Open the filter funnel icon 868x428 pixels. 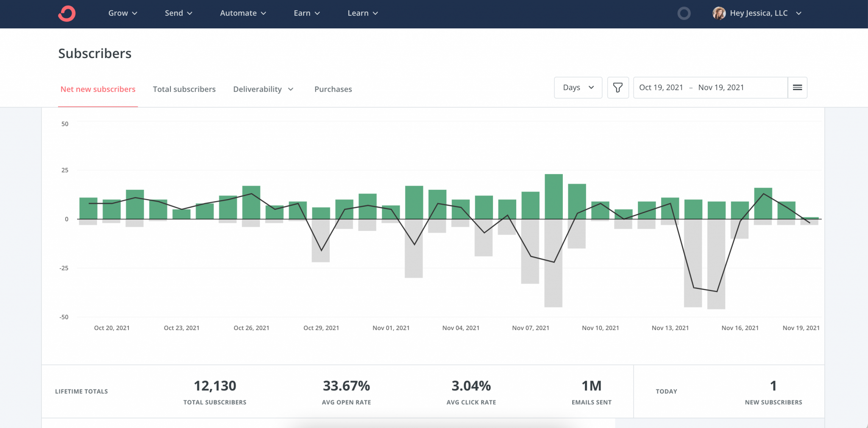coord(618,87)
